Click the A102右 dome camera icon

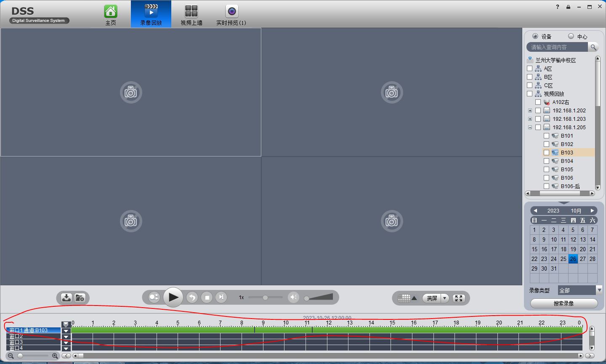[547, 102]
